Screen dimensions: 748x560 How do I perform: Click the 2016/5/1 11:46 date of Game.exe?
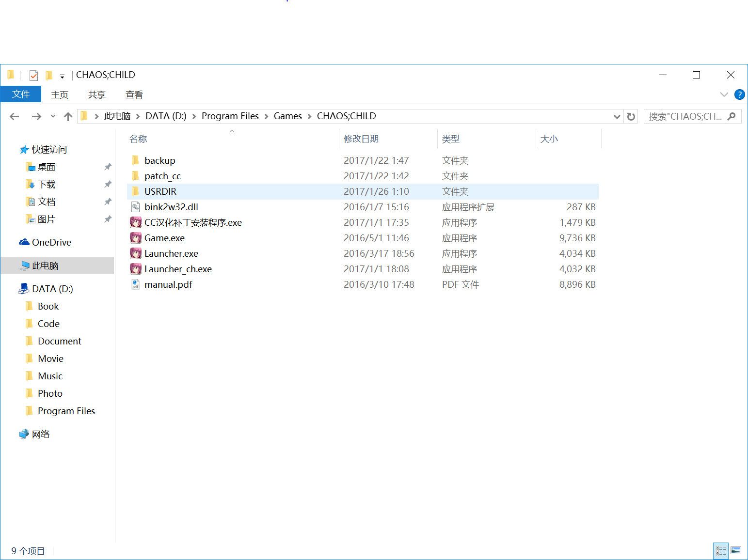click(x=376, y=238)
